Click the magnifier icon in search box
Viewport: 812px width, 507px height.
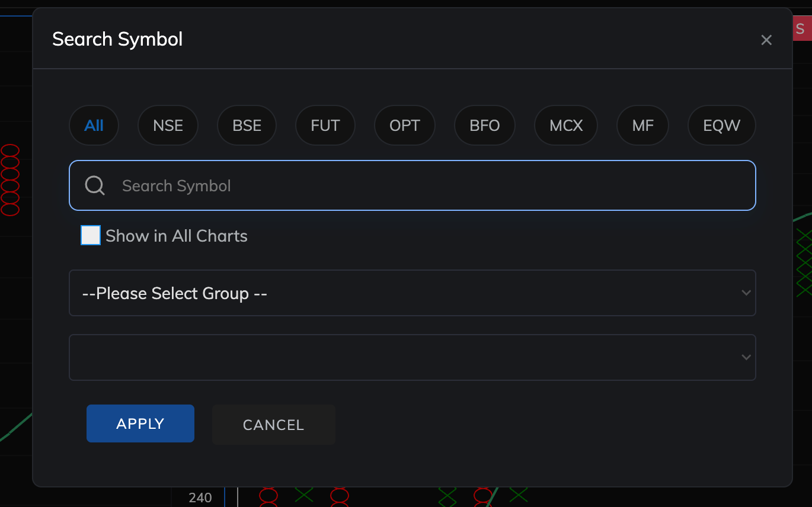pyautogui.click(x=95, y=185)
